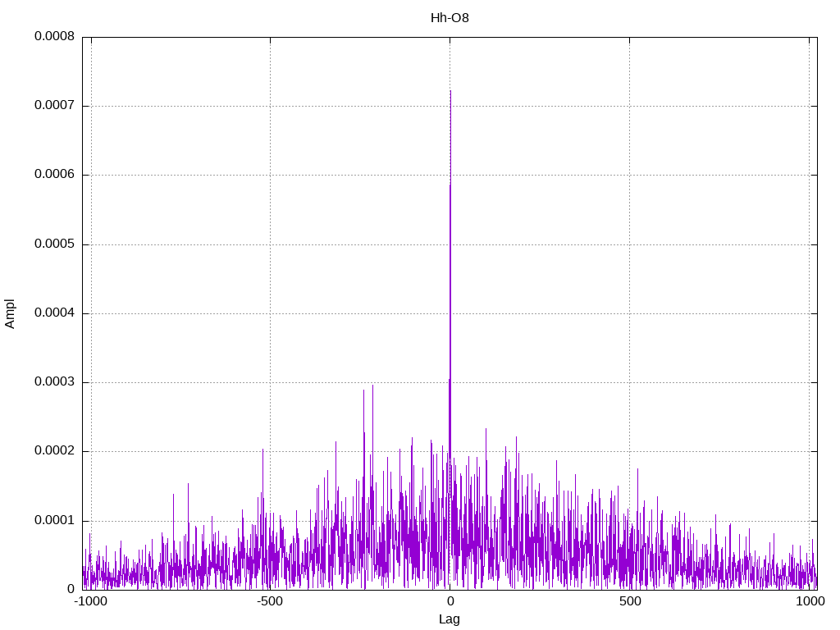Click the 0.0007 y-axis tick label
The height and width of the screenshot is (630, 840).
pyautogui.click(x=55, y=106)
